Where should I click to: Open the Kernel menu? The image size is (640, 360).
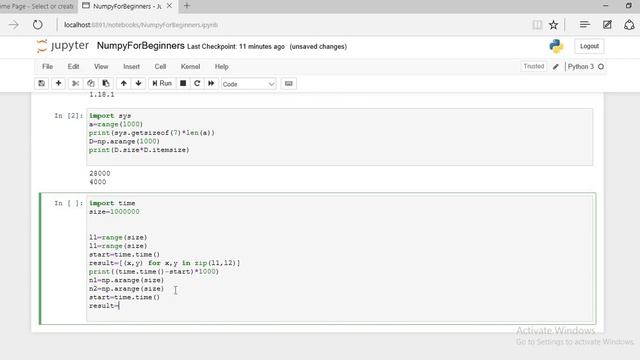(190, 67)
